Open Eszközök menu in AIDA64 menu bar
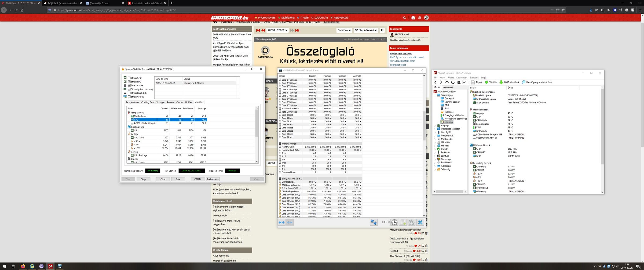This screenshot has height=270, width=644. [x=474, y=78]
